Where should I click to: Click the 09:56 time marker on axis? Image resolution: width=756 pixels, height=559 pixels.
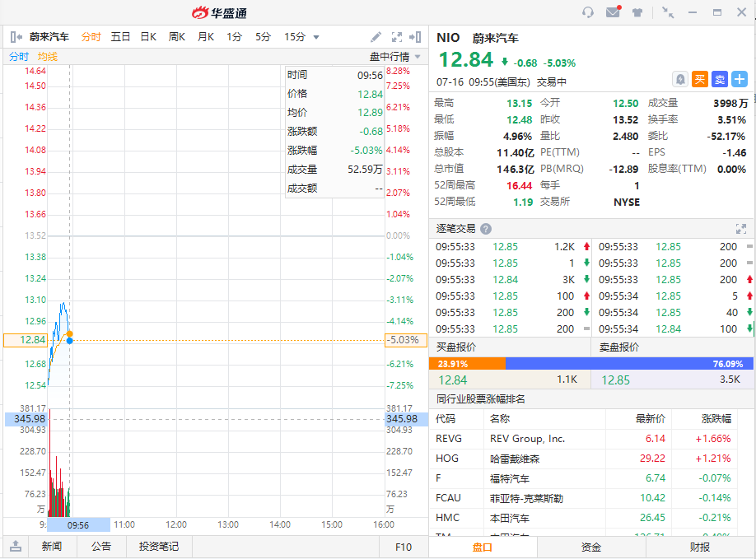[78, 524]
